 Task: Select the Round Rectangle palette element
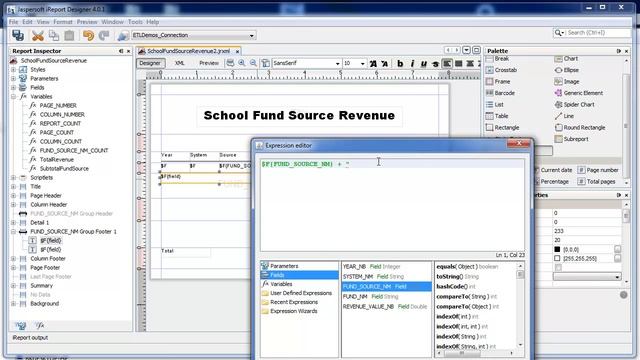580,128
